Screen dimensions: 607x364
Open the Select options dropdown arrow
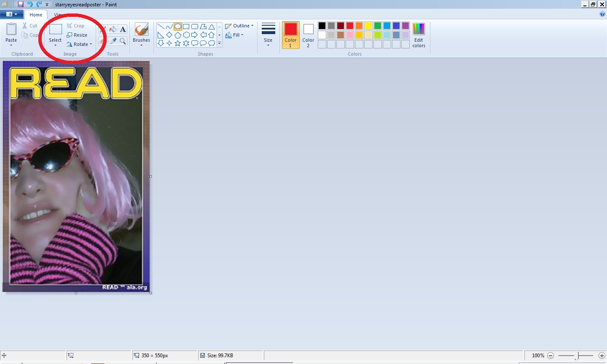tap(55, 45)
